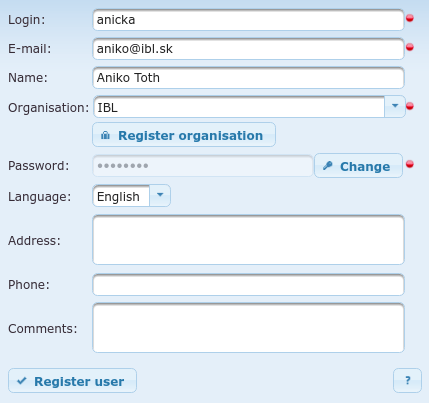Image resolution: width=429 pixels, height=403 pixels.
Task: Click the red required indicator next to Password
Action: point(410,164)
